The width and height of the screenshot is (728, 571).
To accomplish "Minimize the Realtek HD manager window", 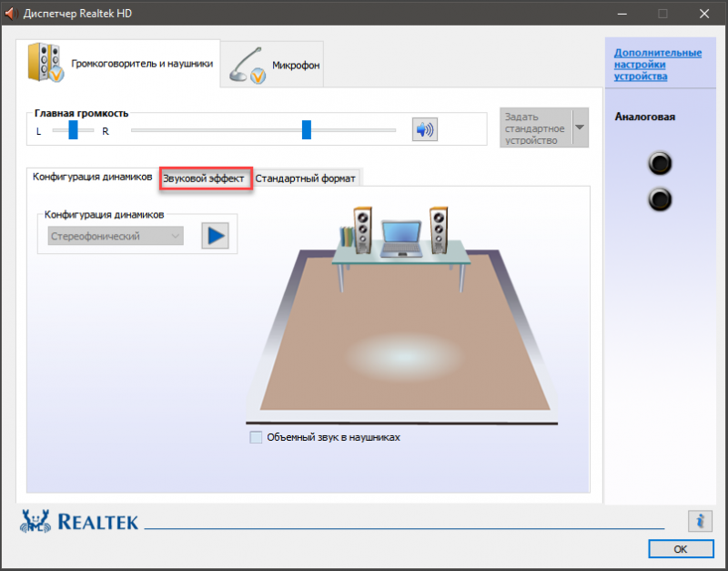I will [622, 14].
